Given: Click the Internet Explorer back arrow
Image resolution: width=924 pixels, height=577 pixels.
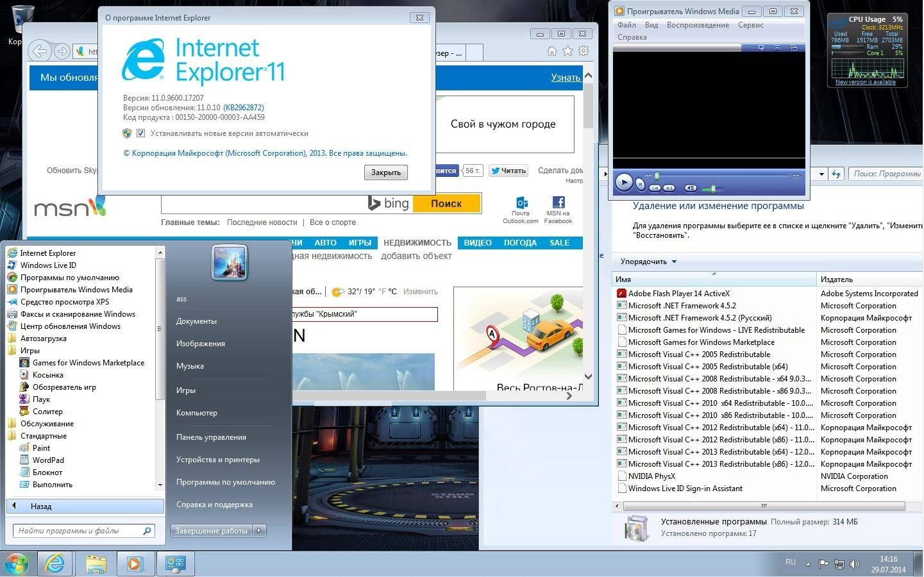Looking at the screenshot, I should pos(40,51).
